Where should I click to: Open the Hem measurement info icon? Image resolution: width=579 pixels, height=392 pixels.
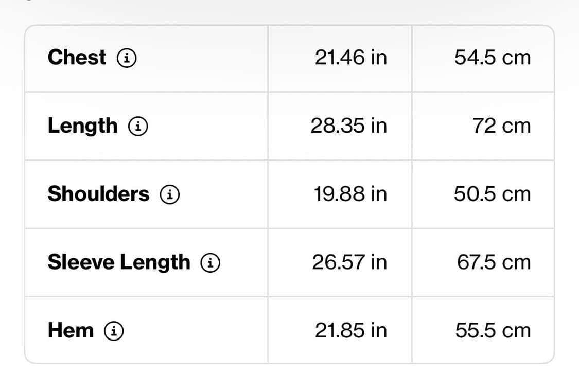[114, 331]
